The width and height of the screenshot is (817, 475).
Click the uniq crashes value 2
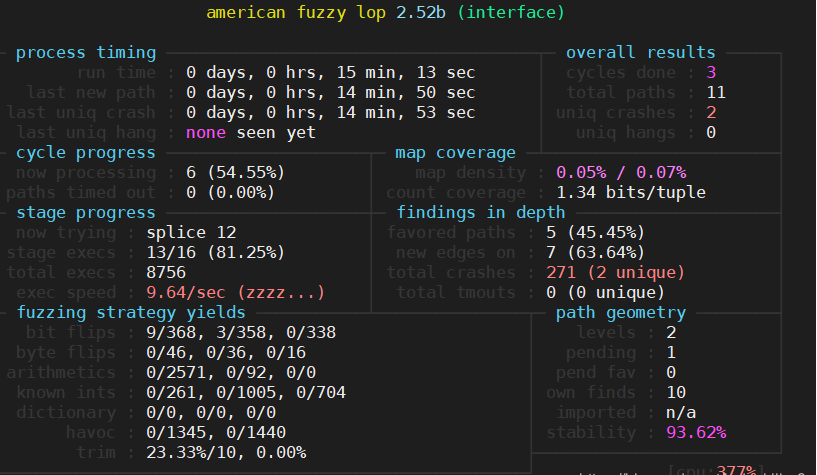[711, 112]
